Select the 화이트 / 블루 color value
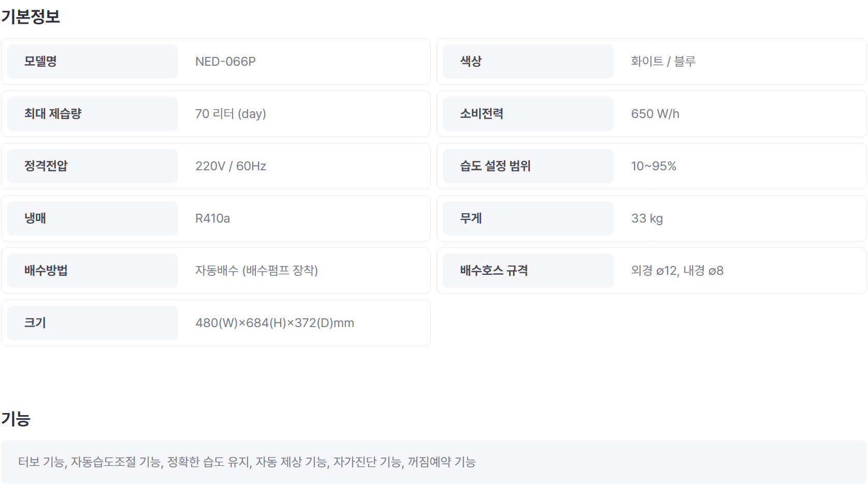This screenshot has height=485, width=868. (663, 62)
